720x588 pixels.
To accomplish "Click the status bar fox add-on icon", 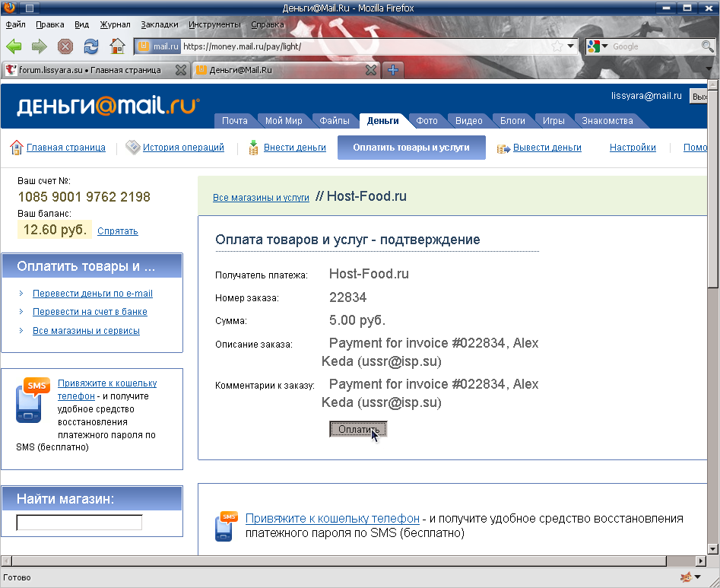I will [686, 577].
